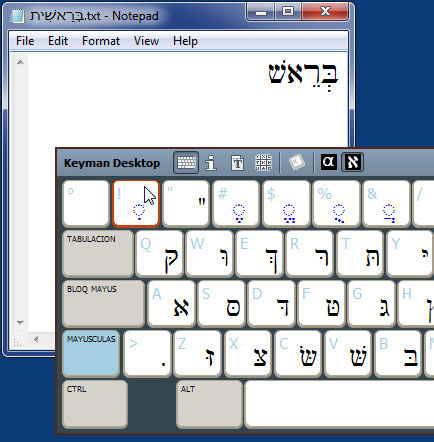Click the on-screen space bar
The height and width of the screenshot is (442, 434).
pyautogui.click(x=339, y=404)
